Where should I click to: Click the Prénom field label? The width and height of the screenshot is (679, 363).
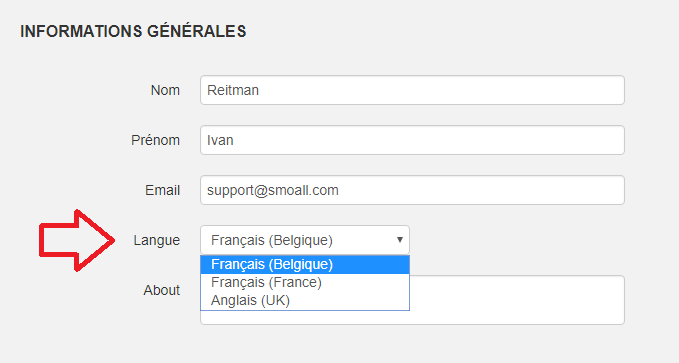[x=155, y=140]
